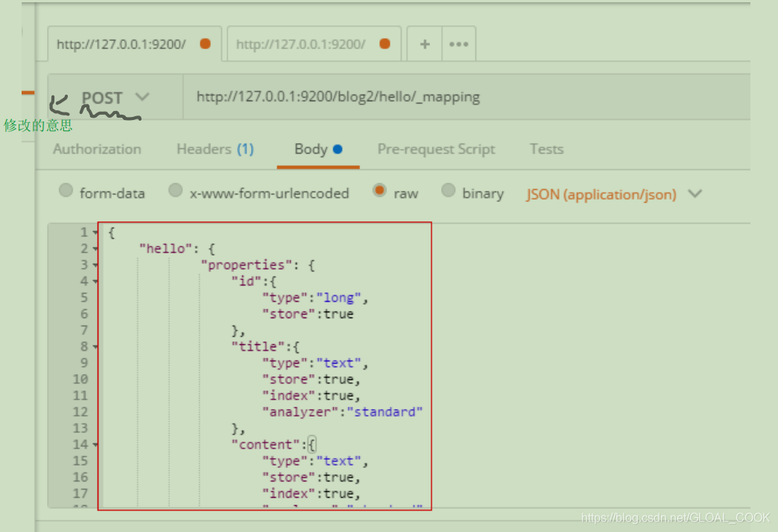This screenshot has height=532, width=778.
Task: Select the raw radio button
Action: (379, 190)
